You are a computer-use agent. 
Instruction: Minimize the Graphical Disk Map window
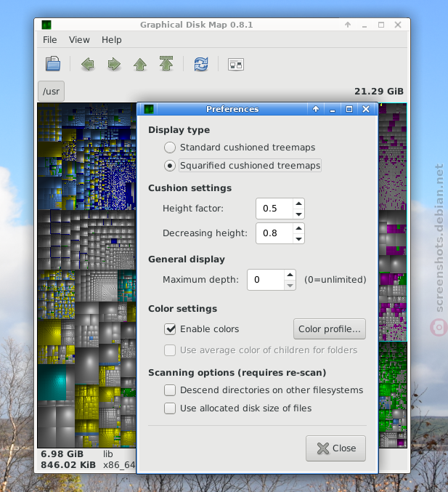[364, 25]
